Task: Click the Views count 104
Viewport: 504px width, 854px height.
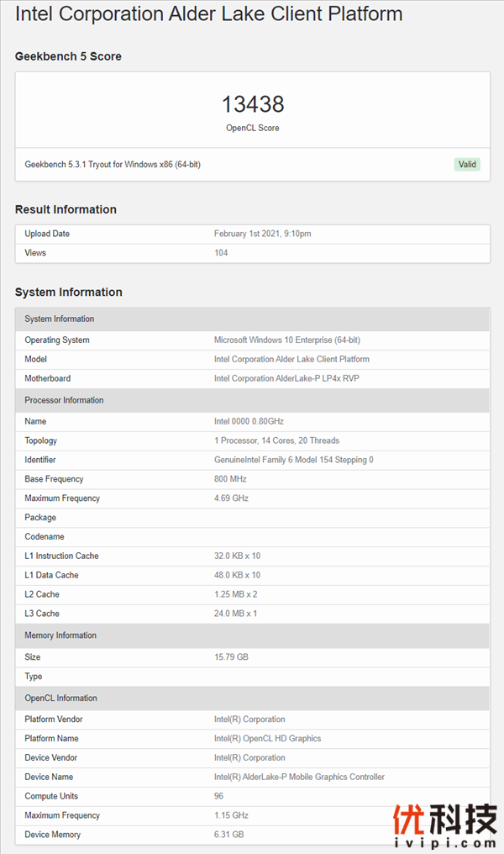Action: click(221, 253)
